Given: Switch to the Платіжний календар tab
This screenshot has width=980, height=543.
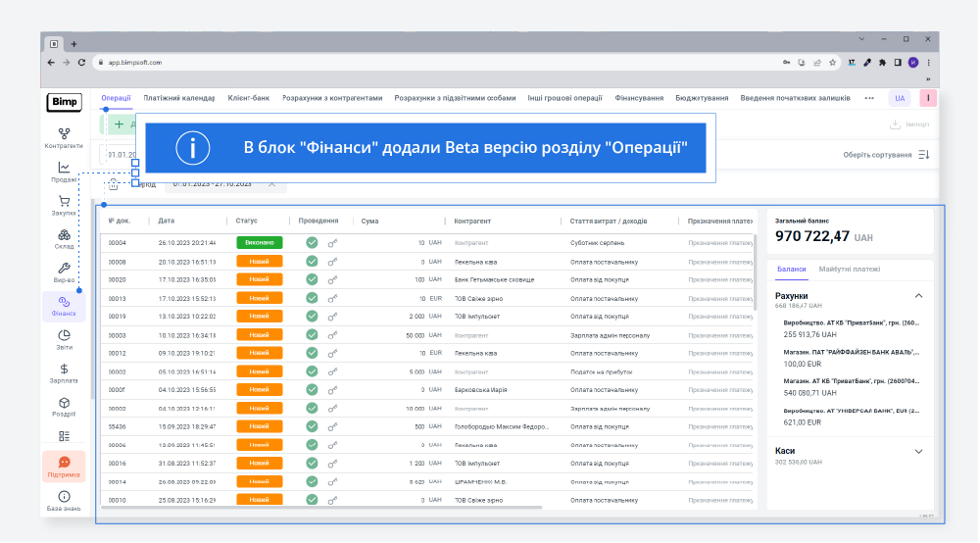Looking at the screenshot, I should 178,98.
